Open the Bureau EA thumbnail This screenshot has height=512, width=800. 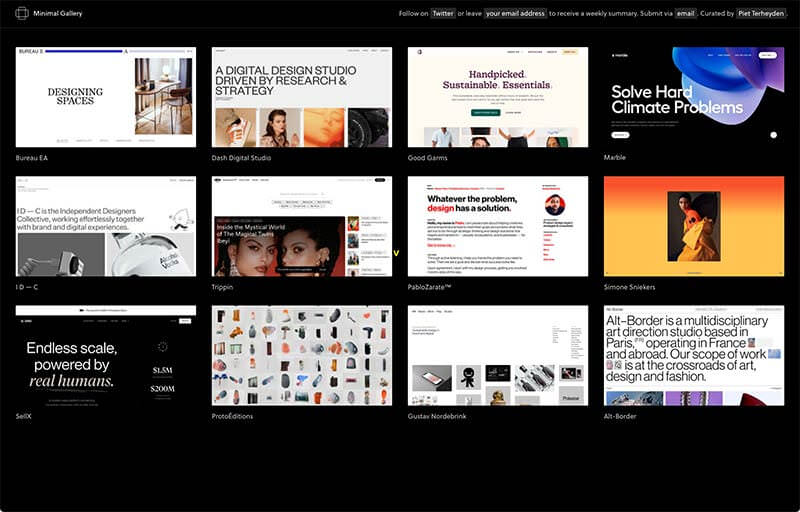[x=106, y=97]
